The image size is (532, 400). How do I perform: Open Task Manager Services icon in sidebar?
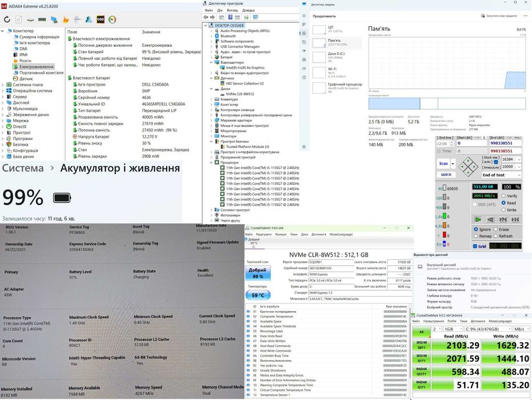pyautogui.click(x=304, y=77)
